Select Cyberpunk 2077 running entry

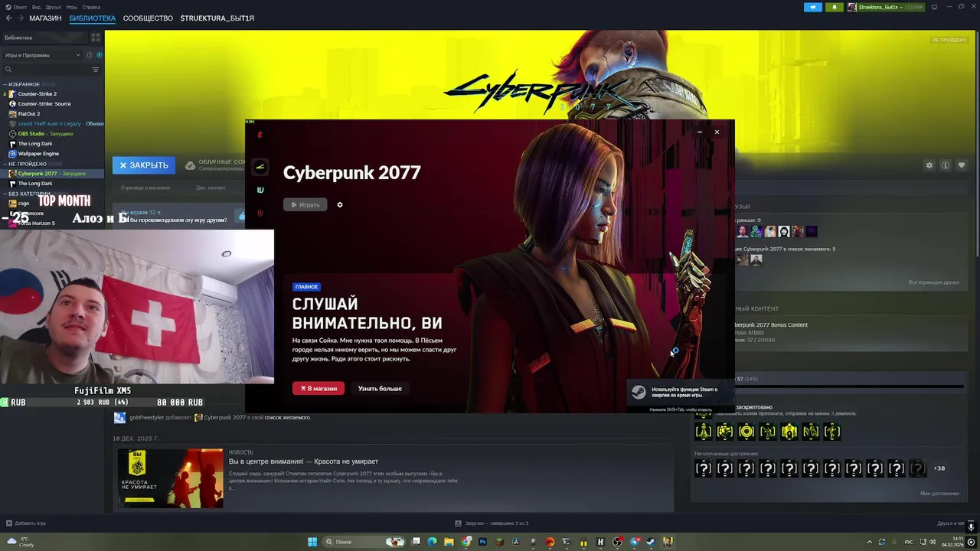tap(52, 174)
